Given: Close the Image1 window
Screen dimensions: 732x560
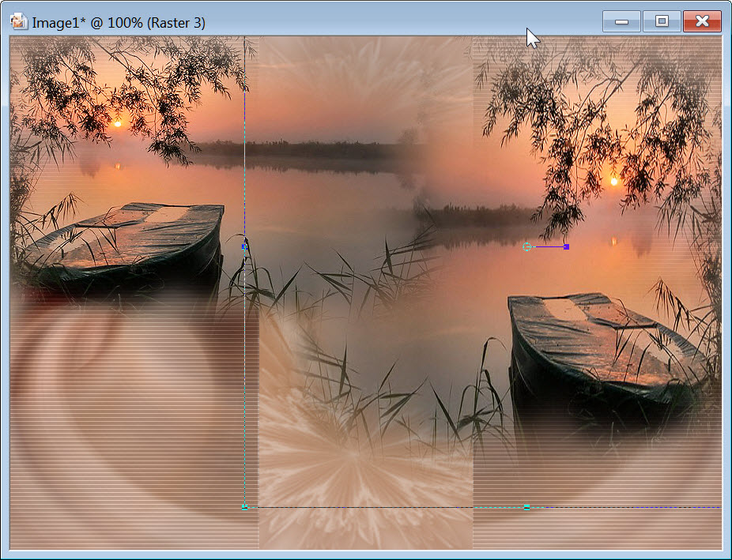Looking at the screenshot, I should (702, 21).
